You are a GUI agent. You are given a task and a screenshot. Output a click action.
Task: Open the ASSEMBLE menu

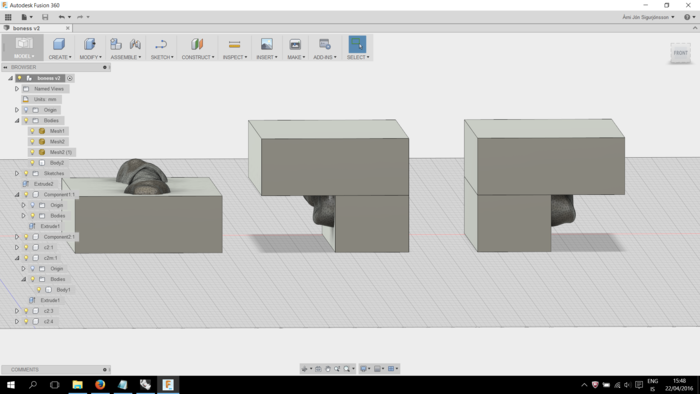pyautogui.click(x=125, y=58)
